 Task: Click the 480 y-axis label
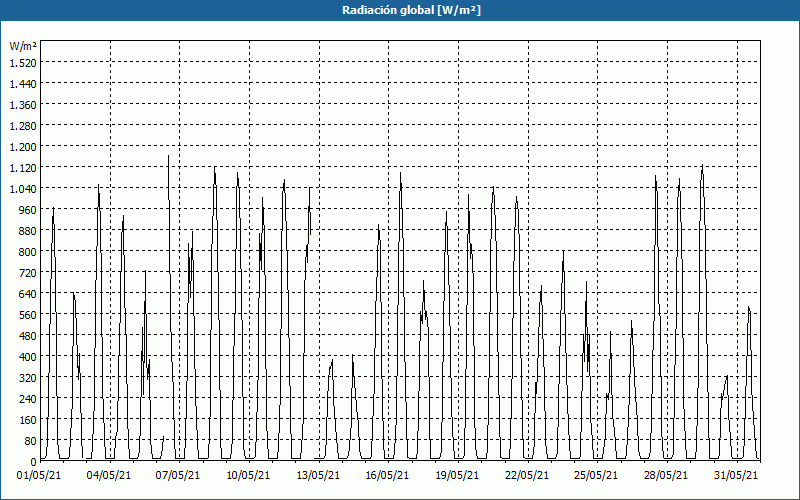pos(28,336)
